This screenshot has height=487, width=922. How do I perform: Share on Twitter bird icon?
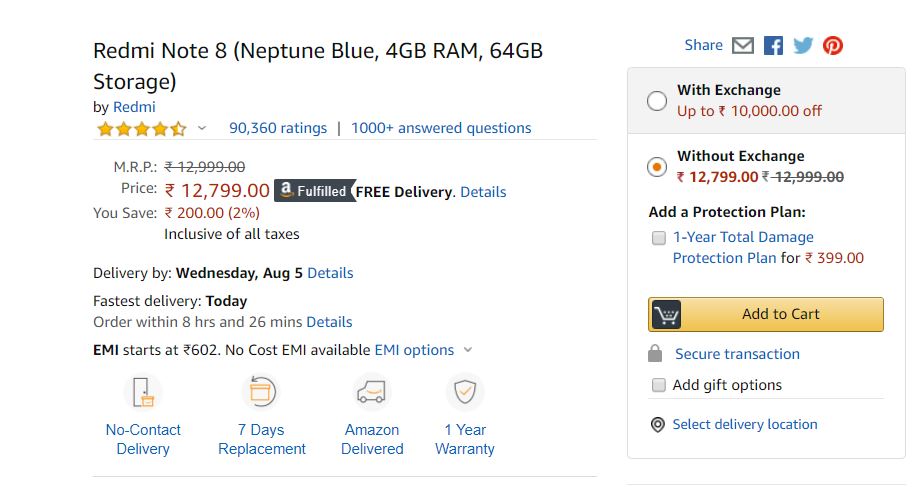pos(803,45)
